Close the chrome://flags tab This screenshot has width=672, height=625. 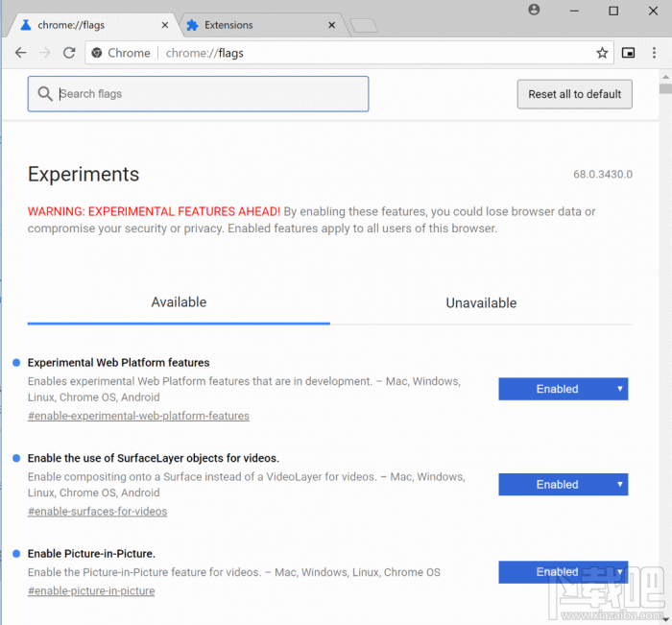pyautogui.click(x=164, y=25)
